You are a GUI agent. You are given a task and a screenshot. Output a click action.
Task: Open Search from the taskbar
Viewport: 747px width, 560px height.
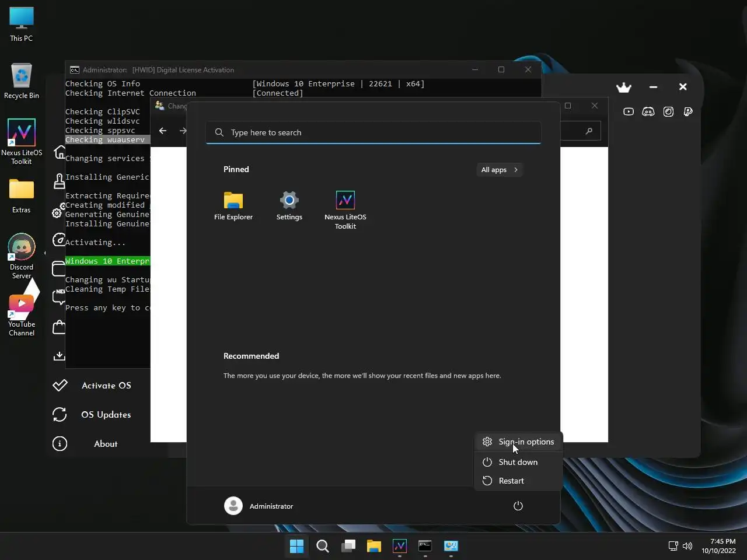(323, 546)
